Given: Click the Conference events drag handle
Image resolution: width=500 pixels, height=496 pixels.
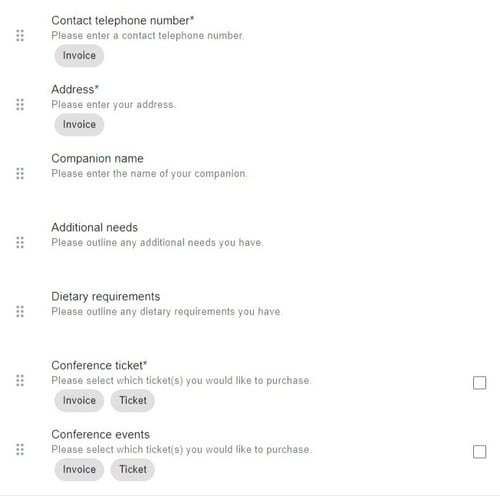Looking at the screenshot, I should pos(20,449).
